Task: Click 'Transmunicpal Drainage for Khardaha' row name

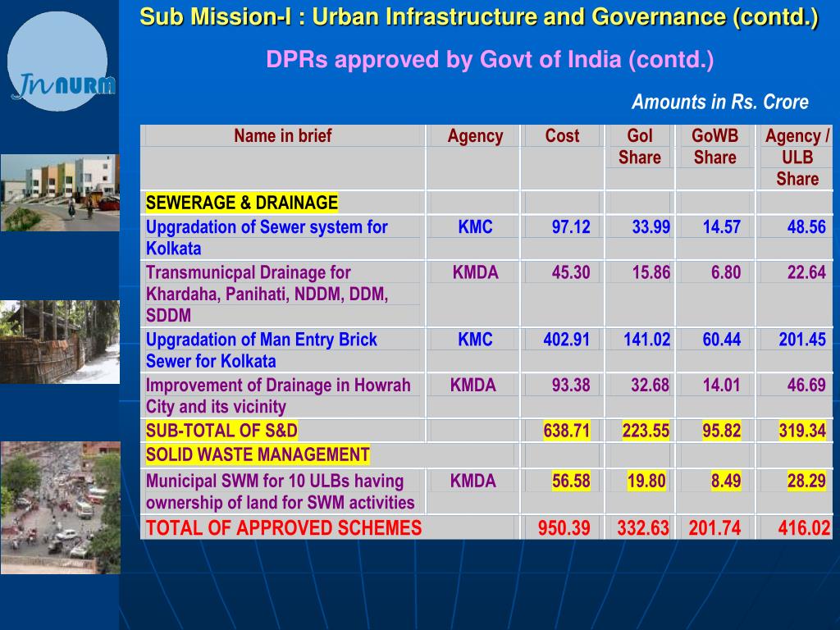Action: (x=267, y=294)
